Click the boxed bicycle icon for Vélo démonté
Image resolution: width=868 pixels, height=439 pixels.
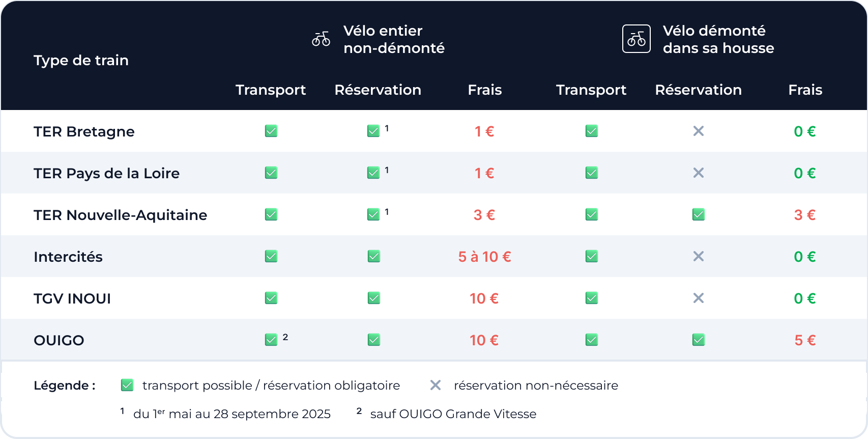click(x=636, y=39)
